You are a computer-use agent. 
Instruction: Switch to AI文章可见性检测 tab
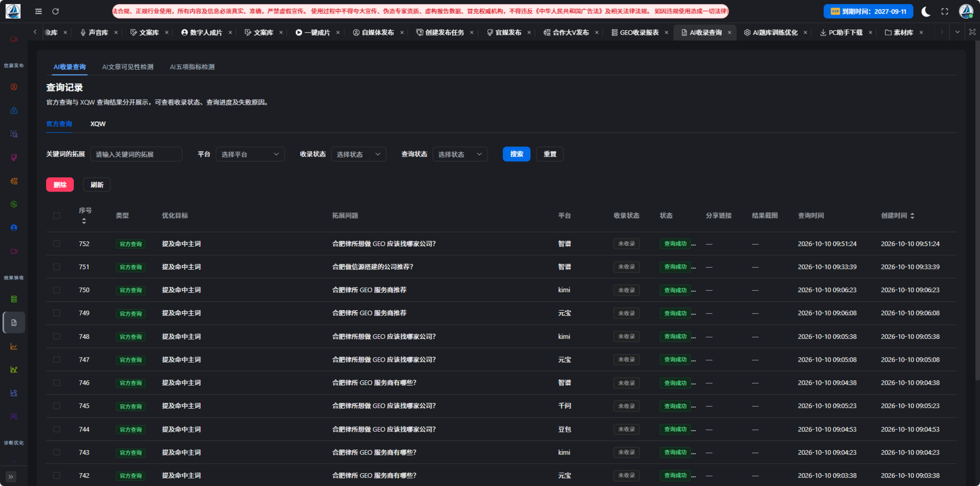pyautogui.click(x=128, y=67)
